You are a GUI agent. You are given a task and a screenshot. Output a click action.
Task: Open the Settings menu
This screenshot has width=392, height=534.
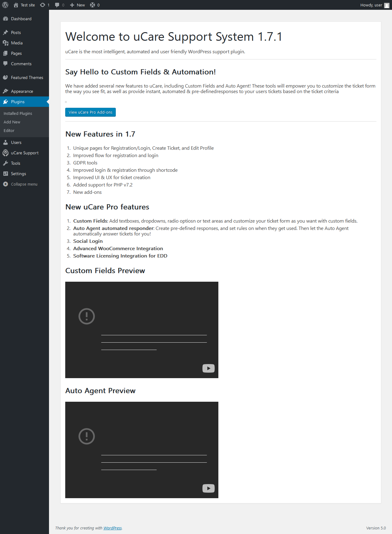click(24, 174)
